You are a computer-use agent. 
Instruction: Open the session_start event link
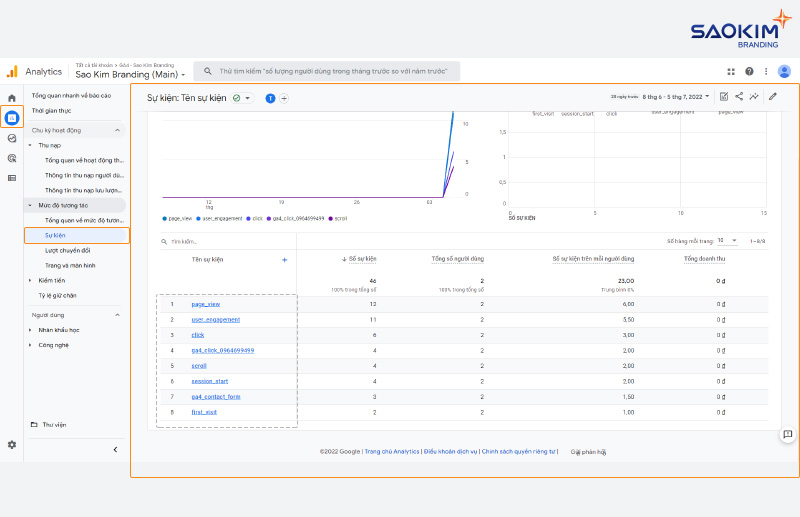[x=210, y=381]
